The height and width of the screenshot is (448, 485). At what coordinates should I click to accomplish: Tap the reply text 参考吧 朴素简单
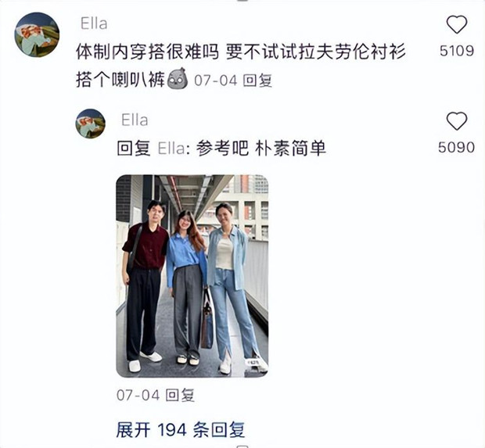pos(261,149)
